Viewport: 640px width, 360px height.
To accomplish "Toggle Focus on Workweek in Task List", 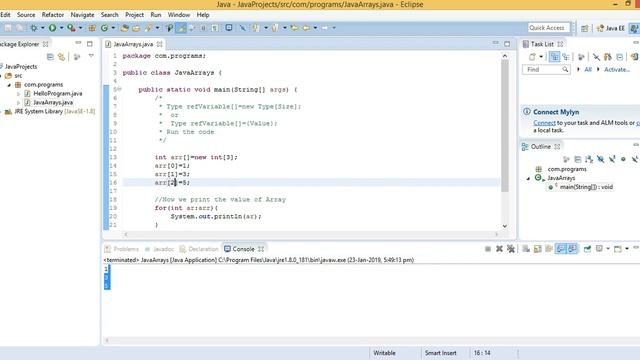I will 581,57.
